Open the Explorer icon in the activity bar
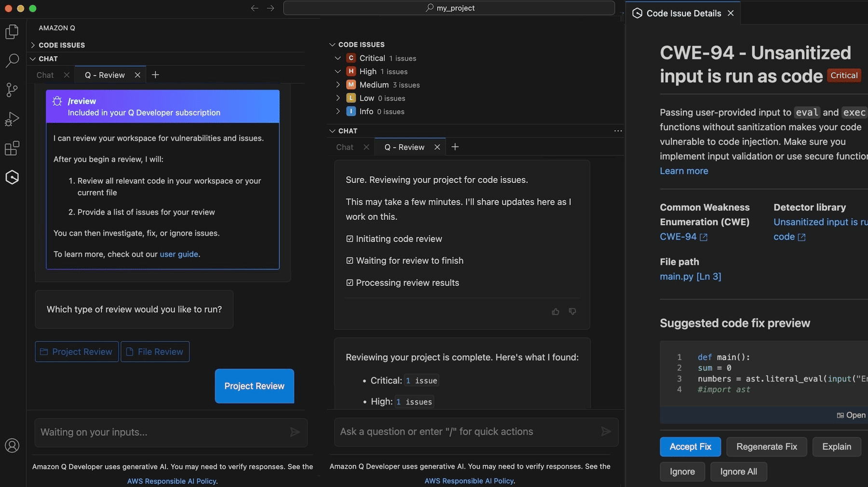This screenshot has height=487, width=868. (x=12, y=31)
